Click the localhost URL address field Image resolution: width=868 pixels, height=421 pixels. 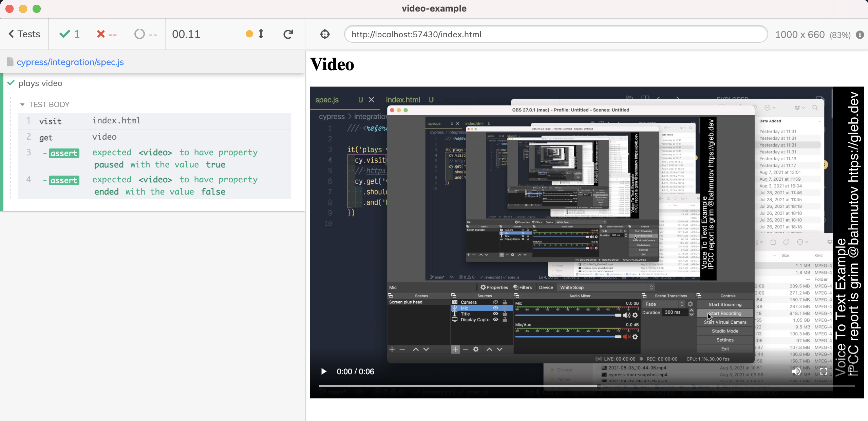[x=555, y=35]
